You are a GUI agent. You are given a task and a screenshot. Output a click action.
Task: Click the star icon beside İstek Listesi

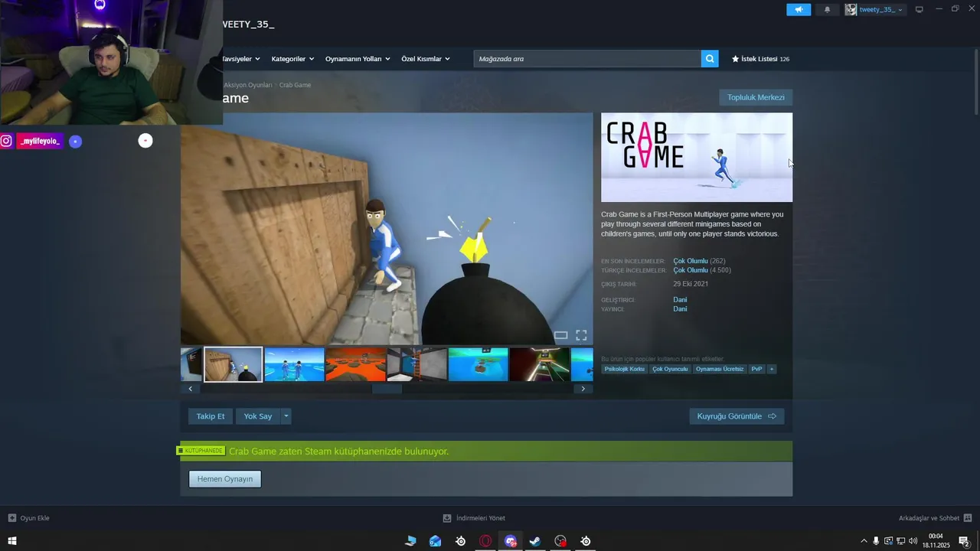pyautogui.click(x=736, y=59)
